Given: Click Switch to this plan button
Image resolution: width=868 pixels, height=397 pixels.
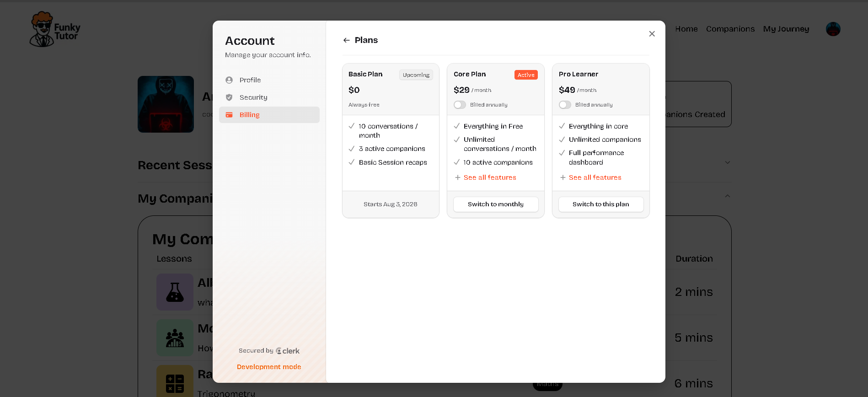Looking at the screenshot, I should 600,204.
